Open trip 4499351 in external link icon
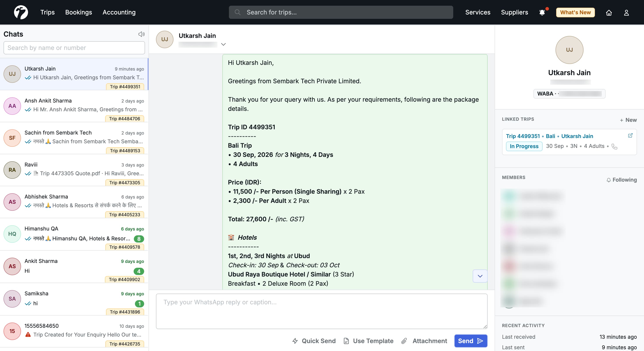644x351 pixels. click(x=630, y=135)
